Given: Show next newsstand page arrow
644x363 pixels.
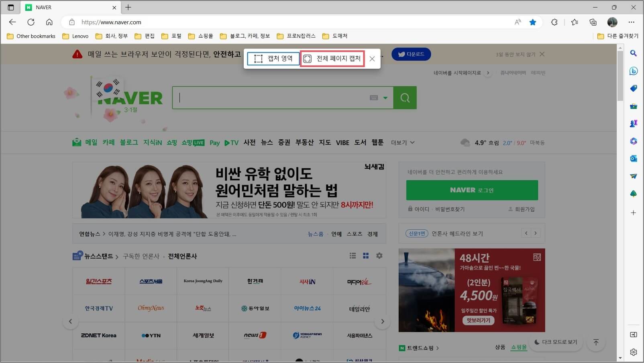Looking at the screenshot, I should click(x=382, y=321).
